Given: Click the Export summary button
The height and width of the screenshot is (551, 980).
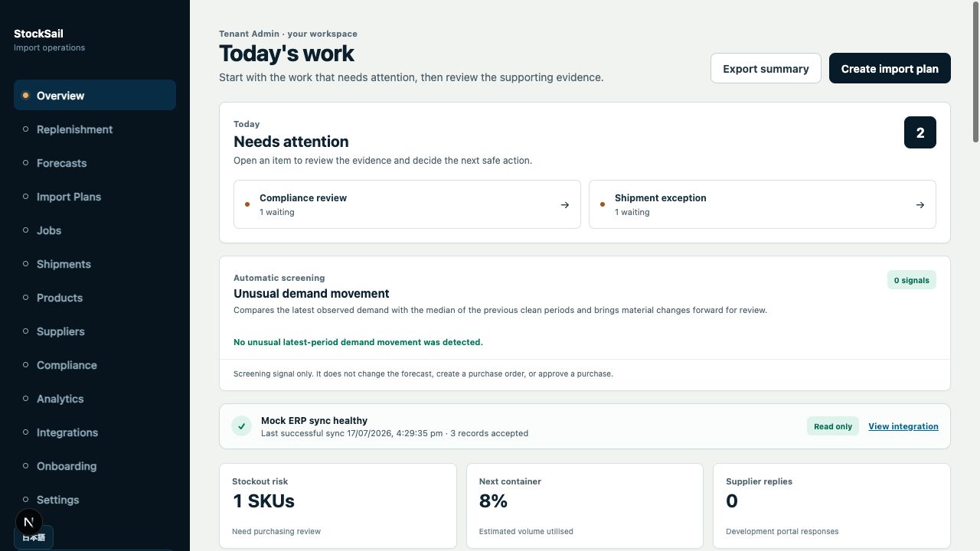Looking at the screenshot, I should [x=766, y=68].
